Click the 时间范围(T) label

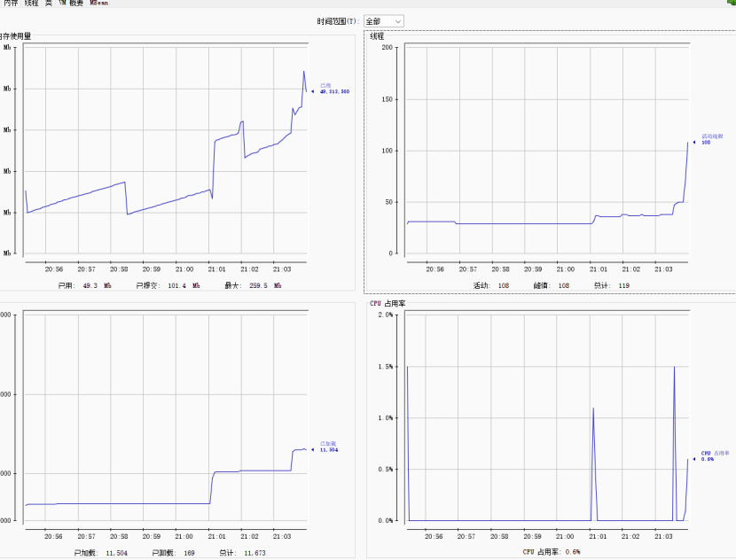coord(339,21)
